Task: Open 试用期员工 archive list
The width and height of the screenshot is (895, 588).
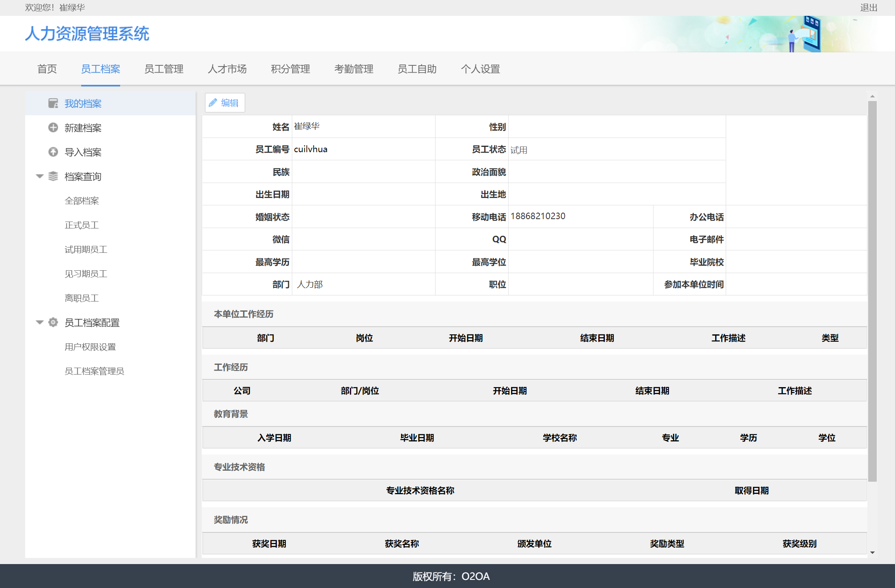Action: point(86,249)
